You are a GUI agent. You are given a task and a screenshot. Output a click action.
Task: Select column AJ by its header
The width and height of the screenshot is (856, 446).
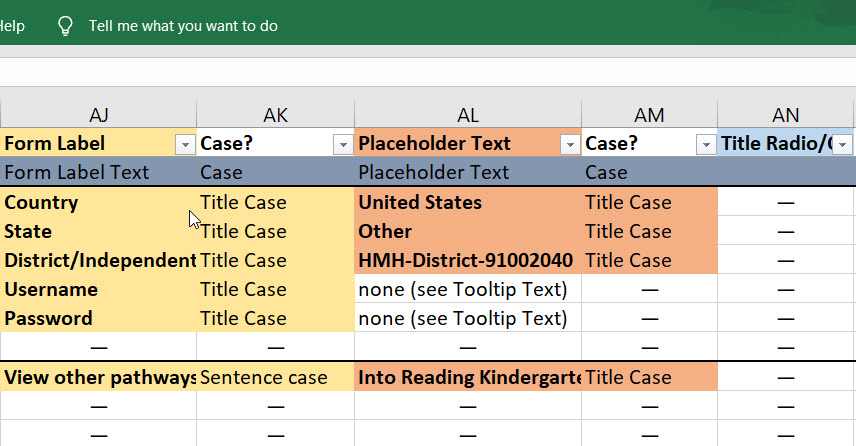(98, 115)
